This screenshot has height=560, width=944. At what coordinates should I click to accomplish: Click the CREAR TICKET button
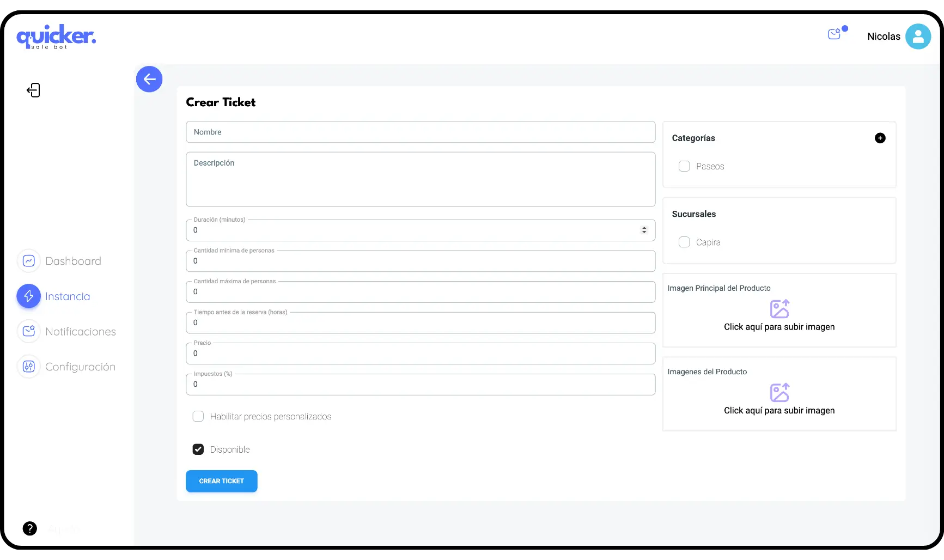point(222,481)
